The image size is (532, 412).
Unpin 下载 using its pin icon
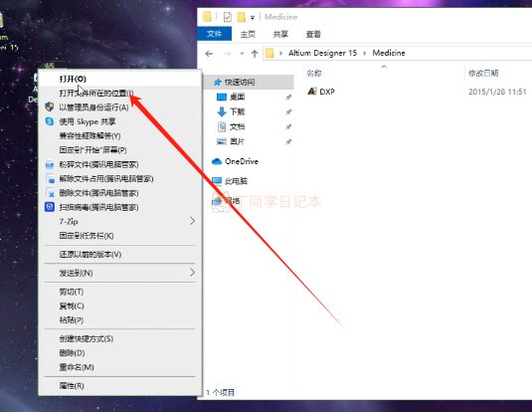click(x=288, y=111)
